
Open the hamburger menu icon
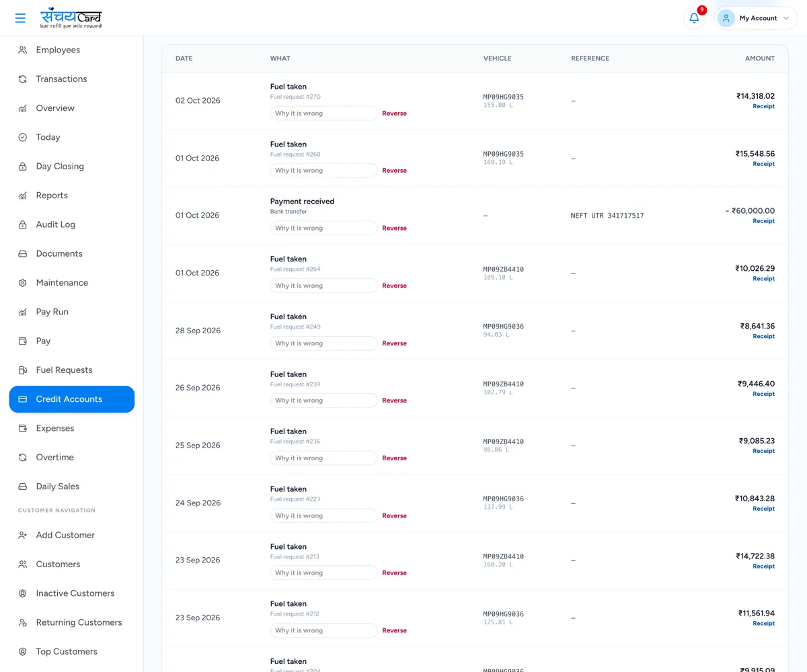[20, 18]
